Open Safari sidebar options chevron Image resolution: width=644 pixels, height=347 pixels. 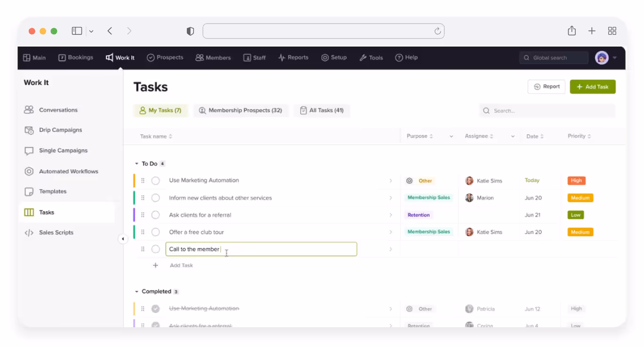coord(91,32)
